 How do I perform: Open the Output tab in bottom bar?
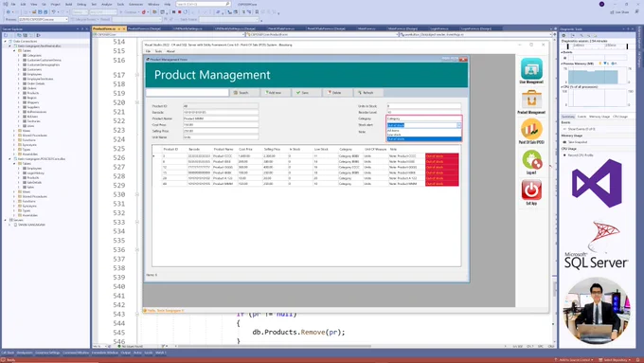125,353
